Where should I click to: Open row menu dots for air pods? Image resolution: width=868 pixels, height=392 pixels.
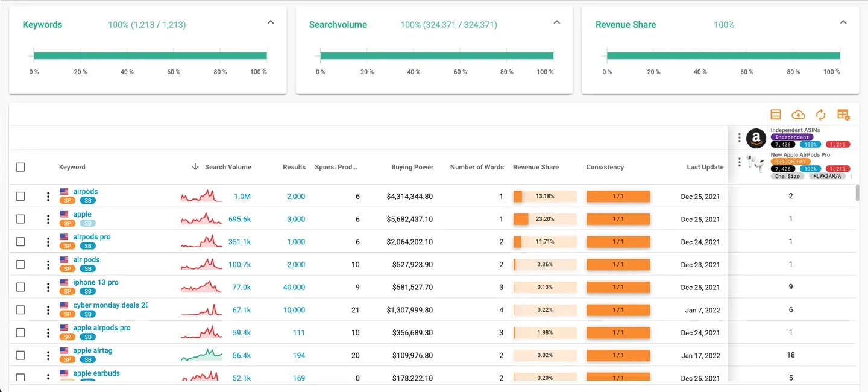[48, 265]
